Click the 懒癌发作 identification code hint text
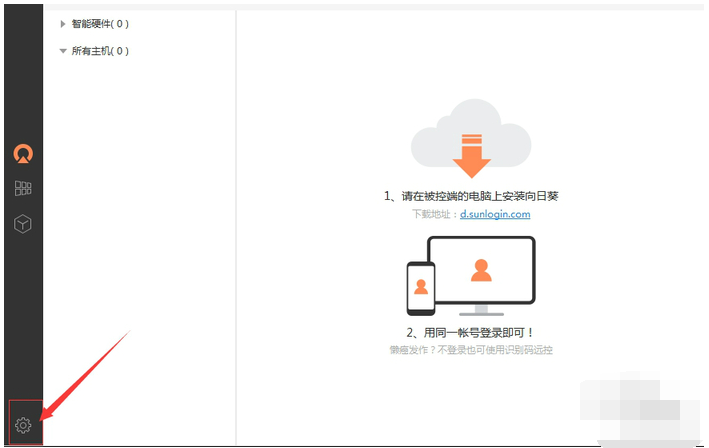The width and height of the screenshot is (709, 448). click(471, 350)
